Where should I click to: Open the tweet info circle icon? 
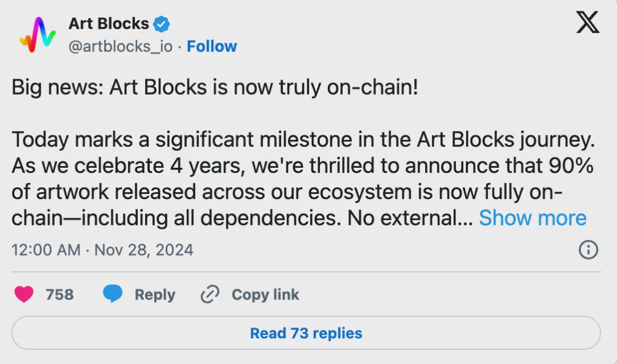[x=588, y=250]
